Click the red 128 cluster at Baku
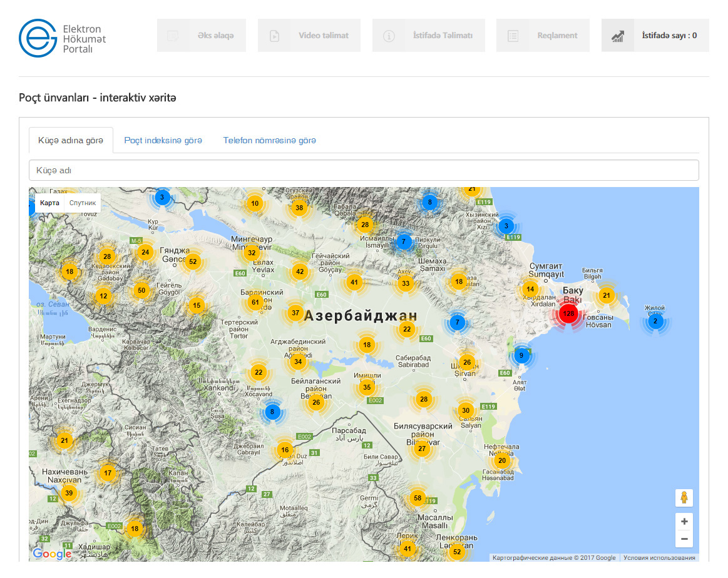728x578 pixels. (568, 313)
